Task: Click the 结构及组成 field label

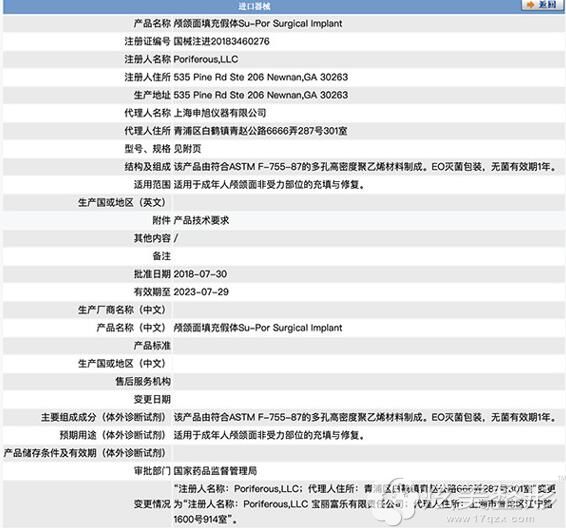Action: pos(147,167)
